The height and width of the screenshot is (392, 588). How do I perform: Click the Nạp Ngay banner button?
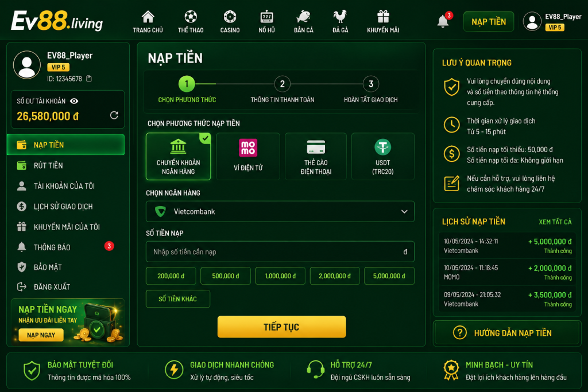(x=41, y=335)
